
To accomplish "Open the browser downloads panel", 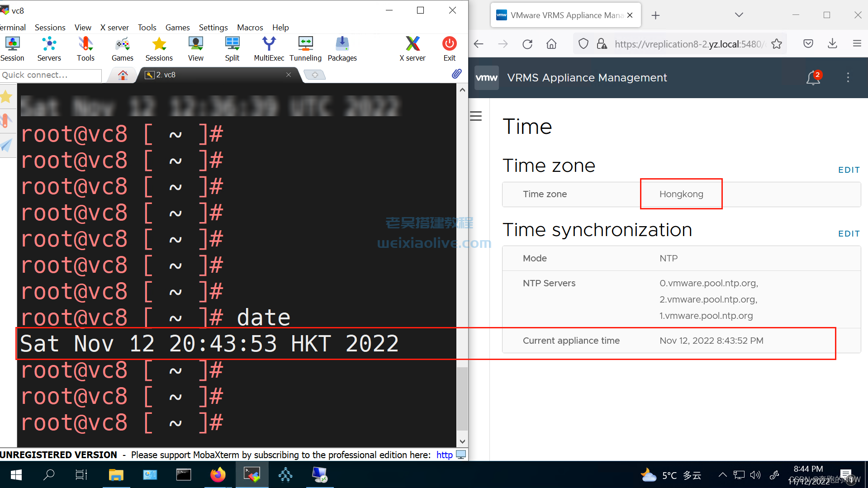I will click(x=832, y=44).
